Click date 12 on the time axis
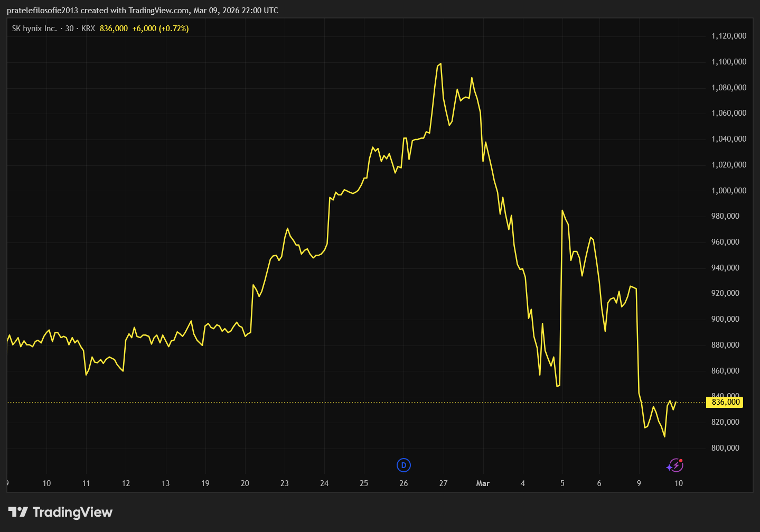This screenshot has height=532, width=760. point(126,483)
